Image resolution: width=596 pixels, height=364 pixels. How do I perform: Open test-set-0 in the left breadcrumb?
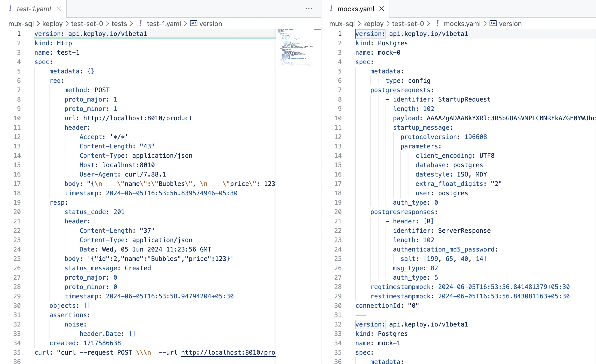tap(87, 24)
